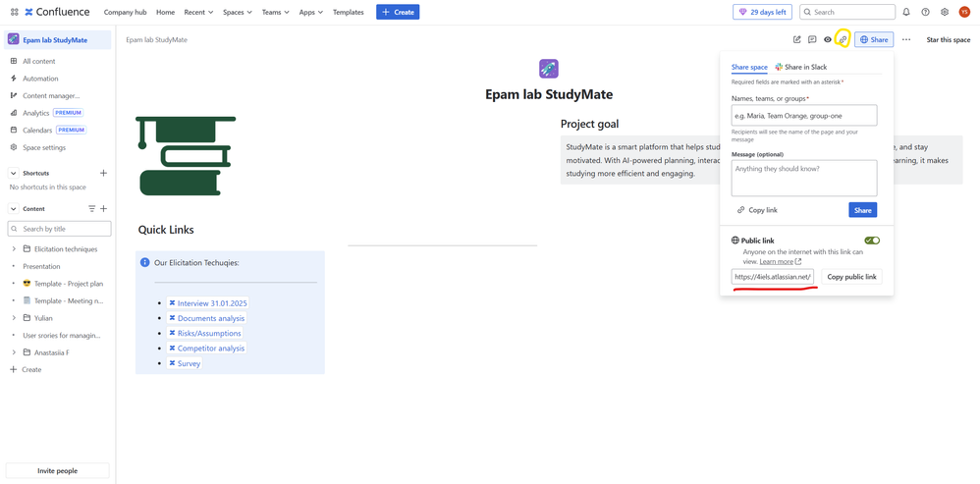
Task: Click the Confluence logo
Action: (x=57, y=12)
